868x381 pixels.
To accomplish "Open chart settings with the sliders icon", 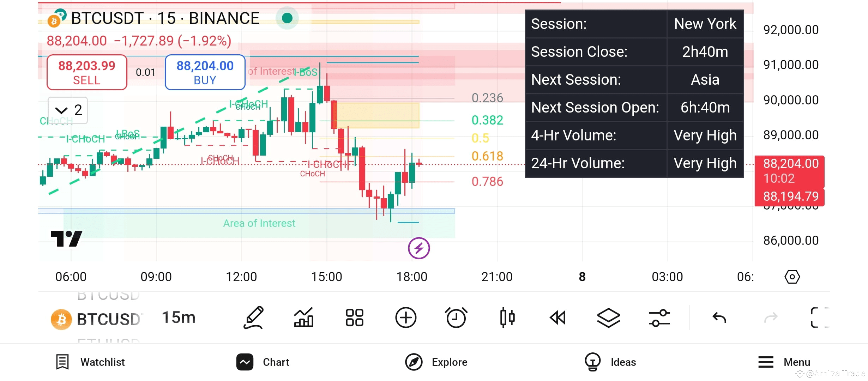I will pyautogui.click(x=659, y=317).
